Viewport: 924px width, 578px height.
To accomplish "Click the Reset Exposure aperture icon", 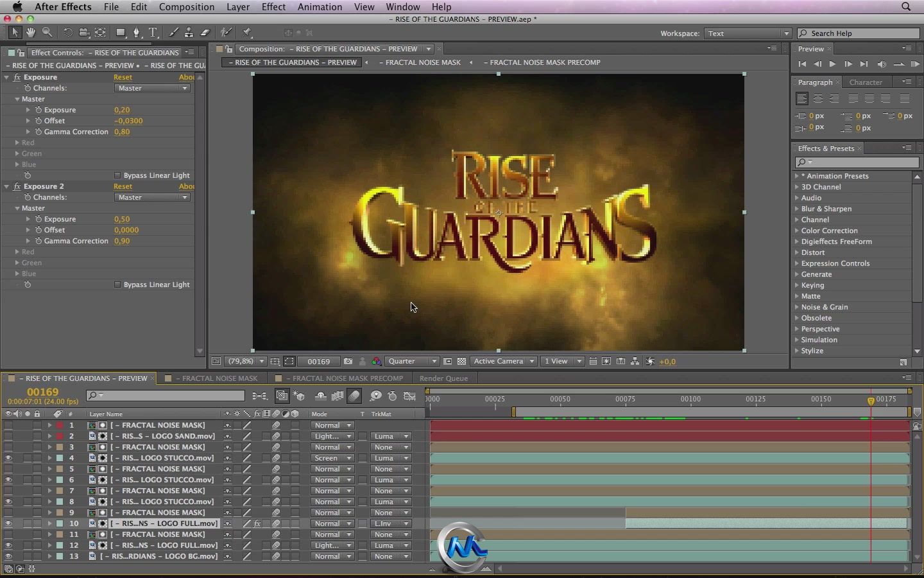I will pyautogui.click(x=650, y=362).
